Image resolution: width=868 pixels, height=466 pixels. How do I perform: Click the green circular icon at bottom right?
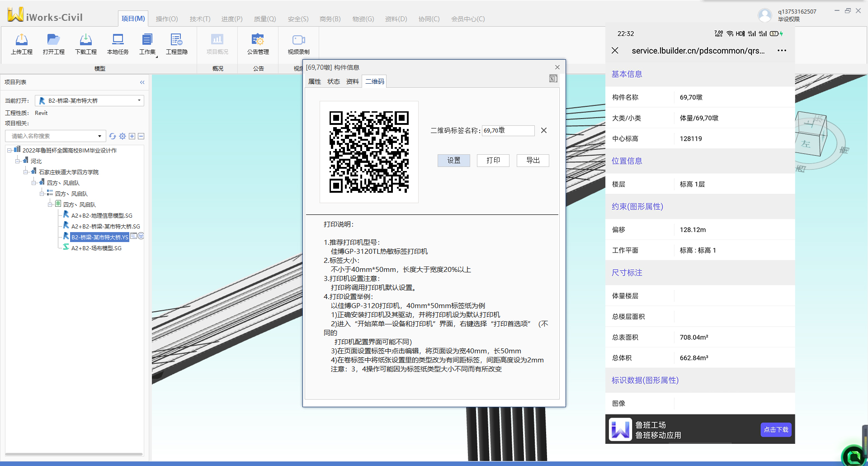click(854, 456)
